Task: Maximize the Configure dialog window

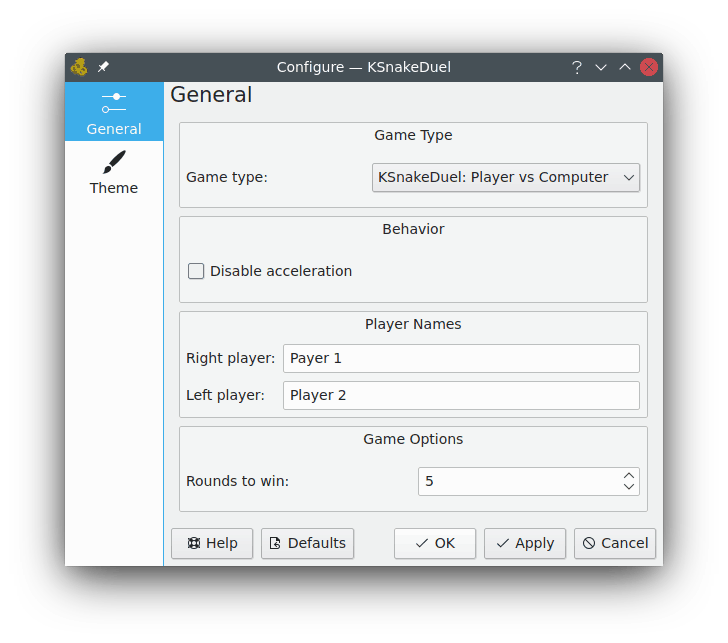Action: (625, 67)
